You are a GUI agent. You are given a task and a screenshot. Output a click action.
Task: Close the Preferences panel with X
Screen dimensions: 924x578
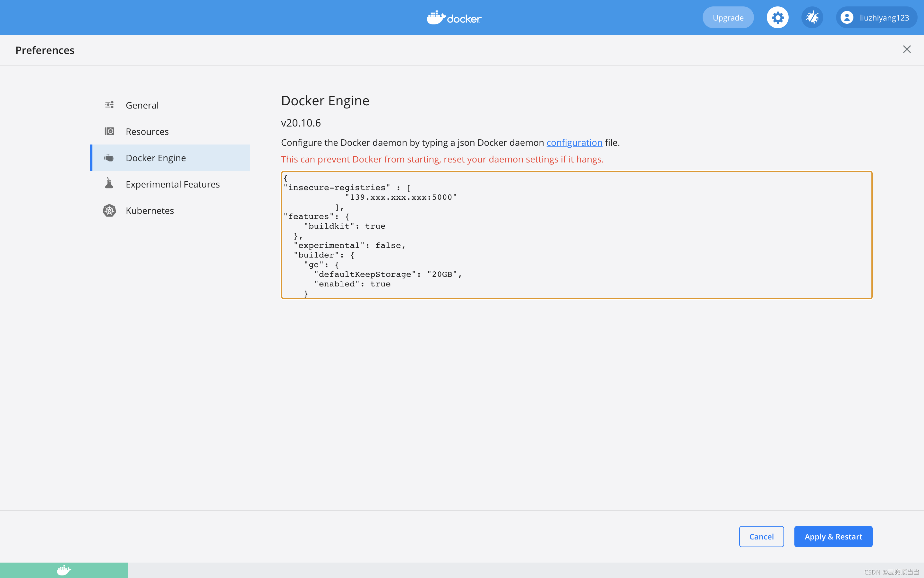coord(907,49)
